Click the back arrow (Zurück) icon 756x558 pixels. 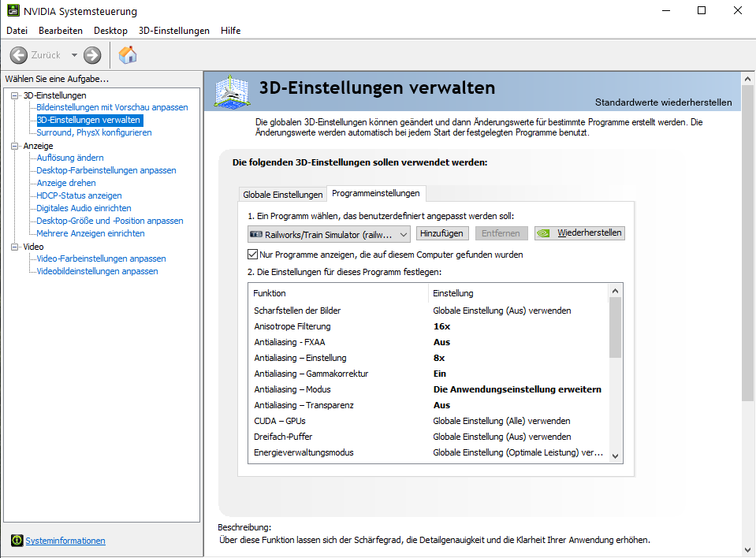point(19,55)
